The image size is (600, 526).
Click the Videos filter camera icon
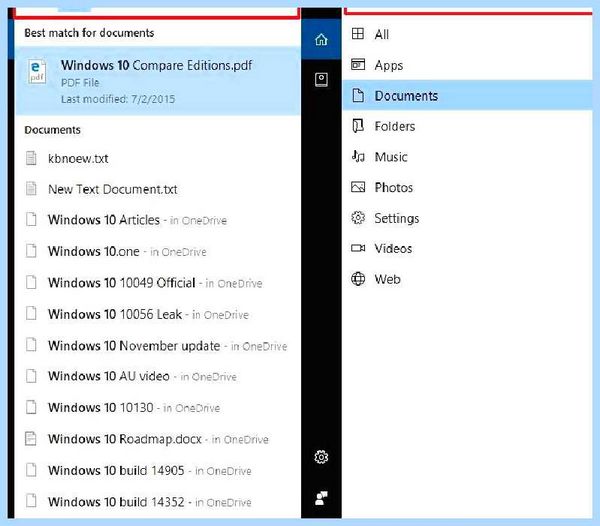point(358,248)
